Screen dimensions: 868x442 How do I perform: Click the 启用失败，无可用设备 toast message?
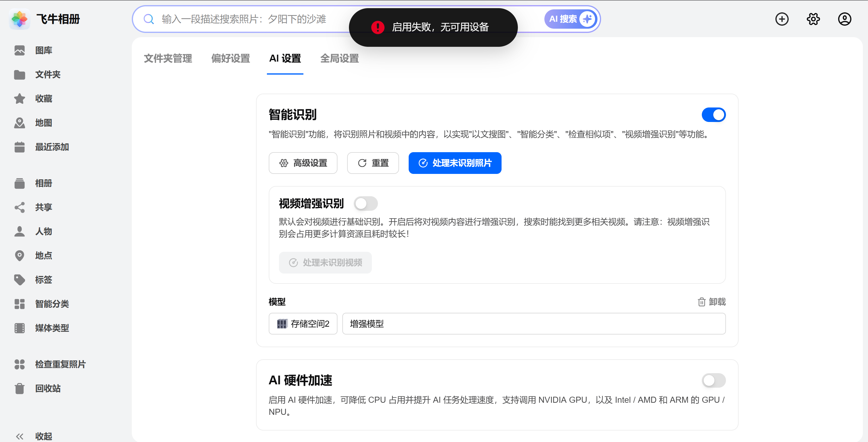pos(433,27)
